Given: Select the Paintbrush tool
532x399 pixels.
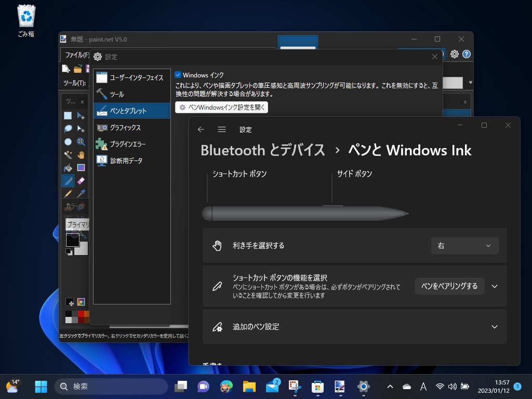Looking at the screenshot, I should click(69, 180).
